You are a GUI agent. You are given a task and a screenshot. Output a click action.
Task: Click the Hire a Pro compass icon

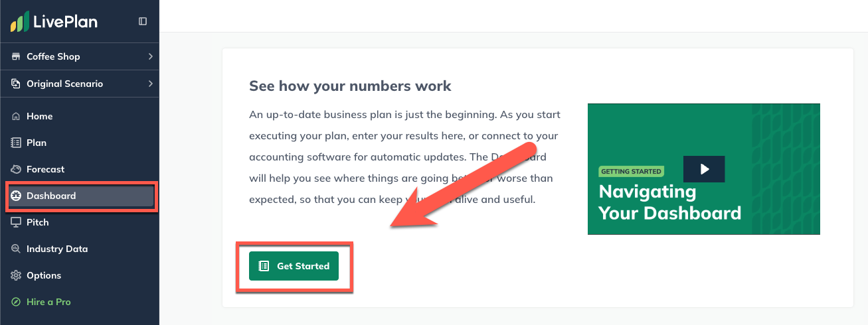coord(16,302)
